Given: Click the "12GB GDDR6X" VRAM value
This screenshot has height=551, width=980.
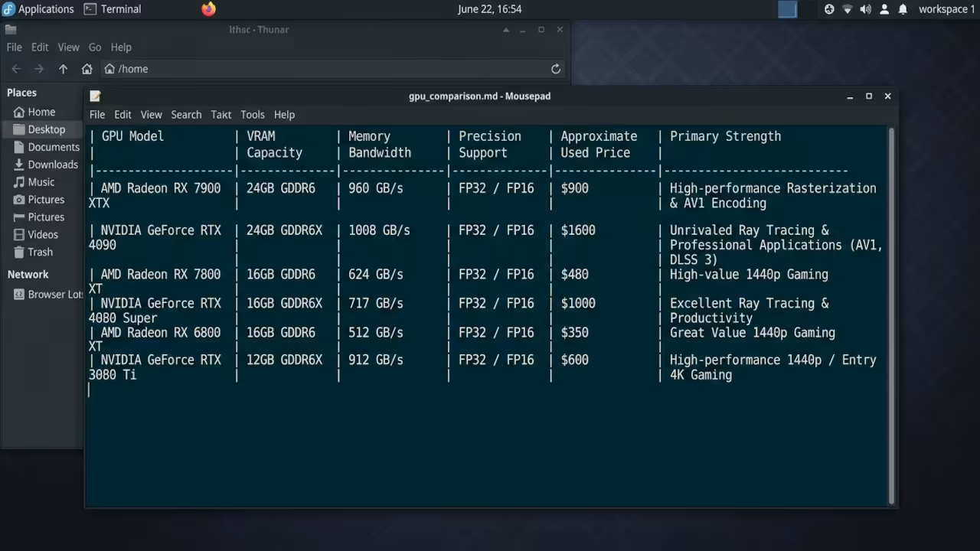Looking at the screenshot, I should [x=284, y=360].
